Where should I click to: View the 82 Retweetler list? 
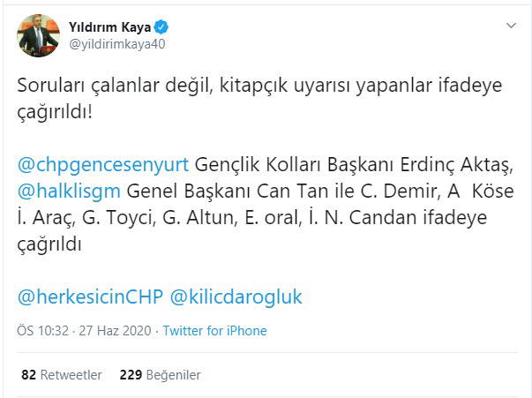coord(61,373)
